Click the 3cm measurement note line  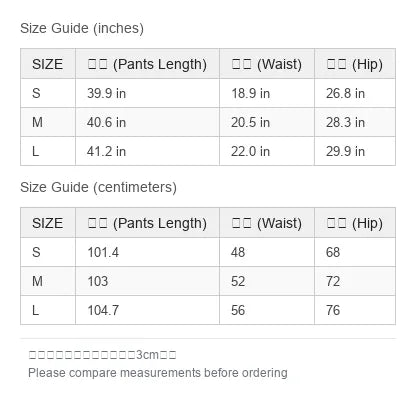[102, 355]
